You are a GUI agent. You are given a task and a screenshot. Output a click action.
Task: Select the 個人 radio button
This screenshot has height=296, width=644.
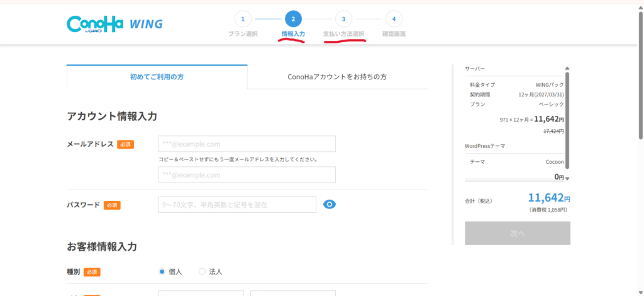point(162,271)
